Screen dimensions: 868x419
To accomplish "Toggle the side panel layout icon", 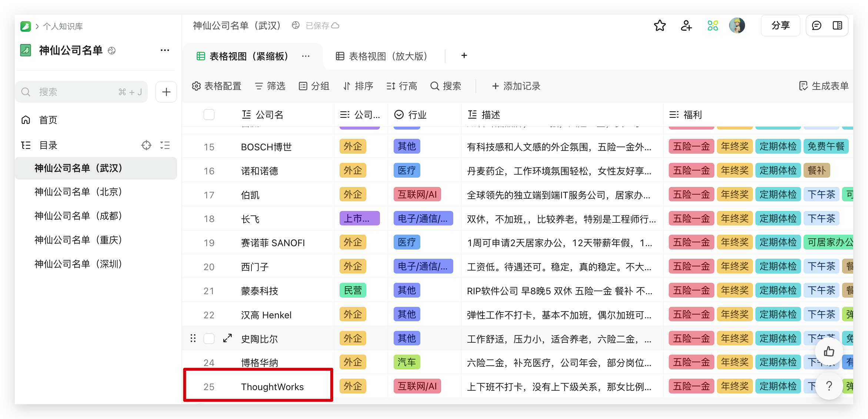I will tap(837, 26).
